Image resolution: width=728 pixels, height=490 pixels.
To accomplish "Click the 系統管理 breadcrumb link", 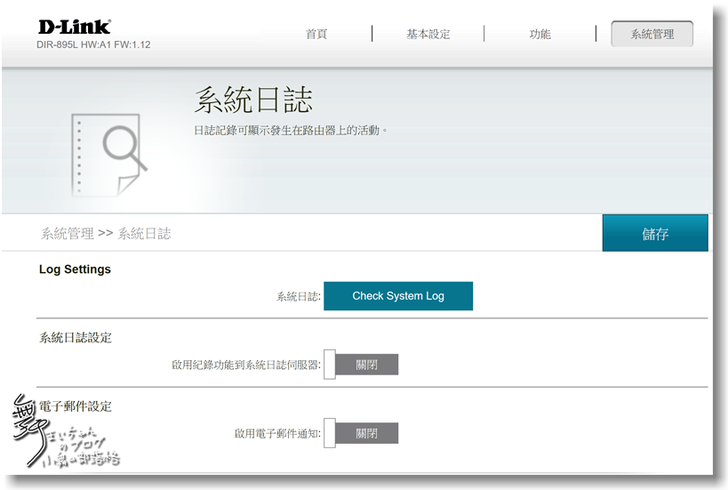I will (x=67, y=234).
